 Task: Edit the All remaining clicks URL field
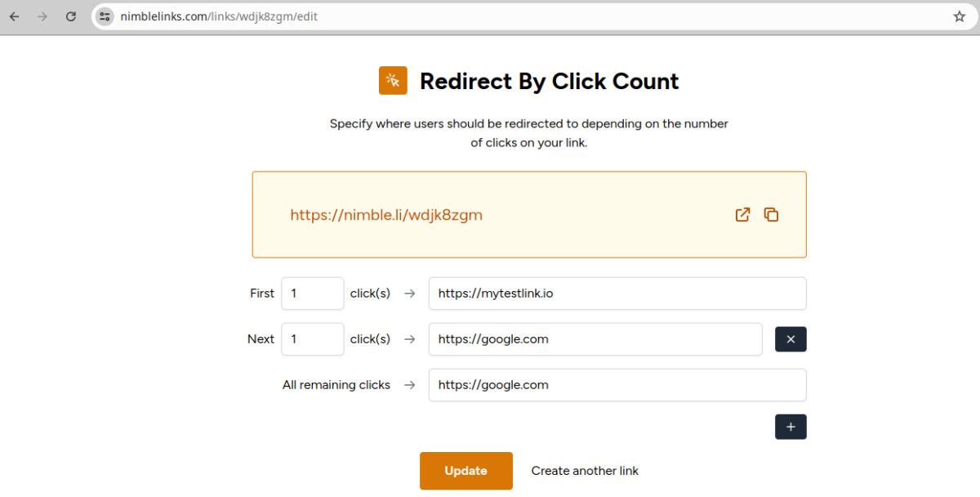click(x=617, y=385)
